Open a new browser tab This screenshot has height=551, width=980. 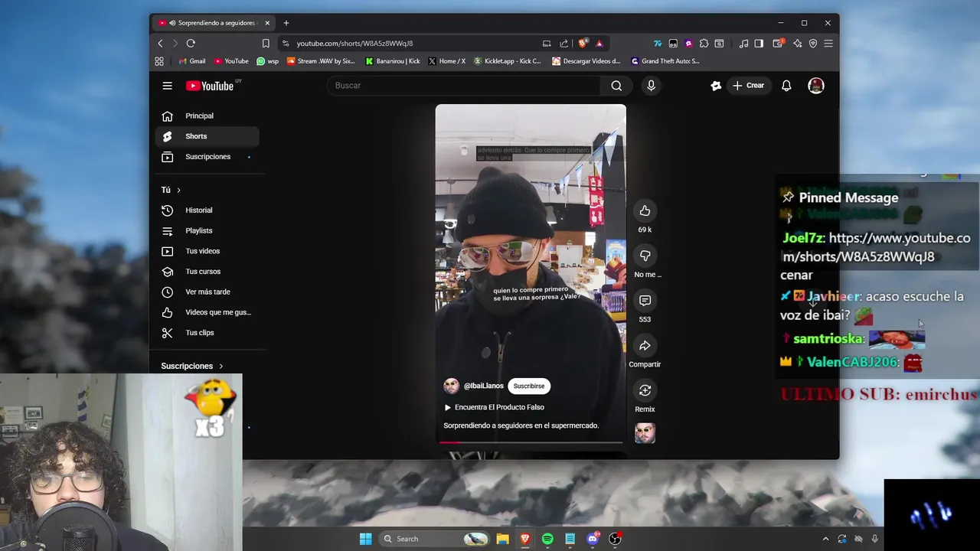coord(286,23)
